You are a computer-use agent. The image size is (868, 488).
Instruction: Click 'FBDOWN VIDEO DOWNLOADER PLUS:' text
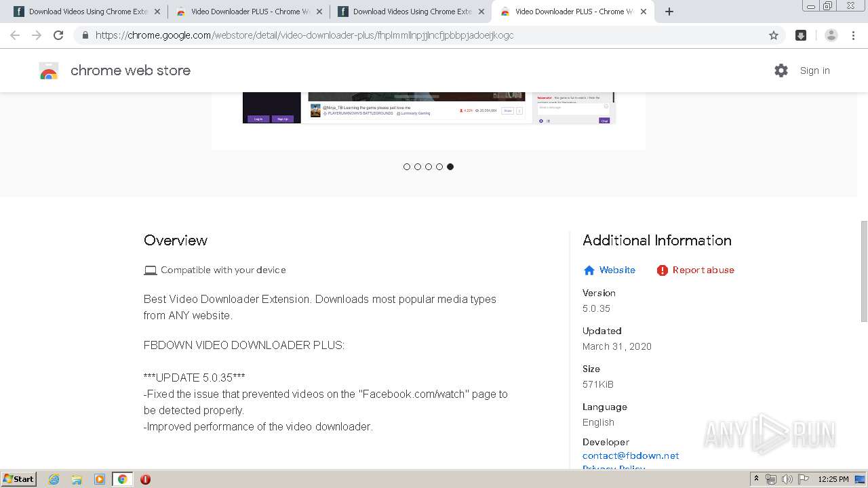click(x=244, y=345)
